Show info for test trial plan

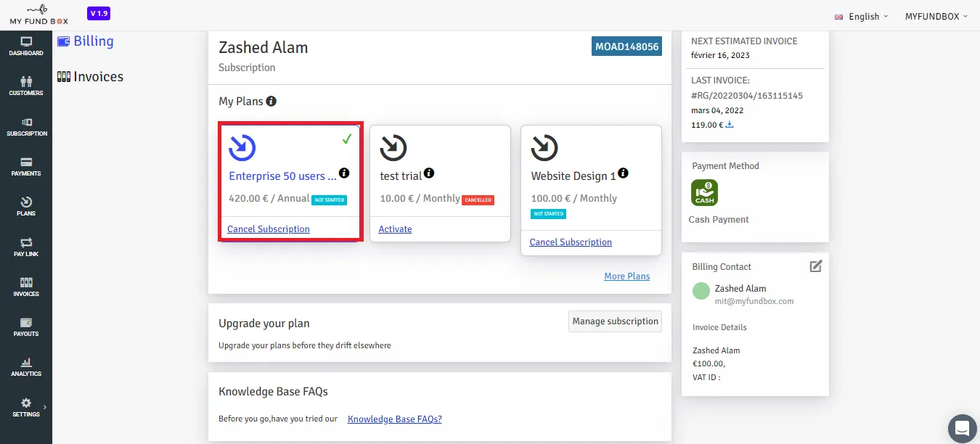pos(429,173)
